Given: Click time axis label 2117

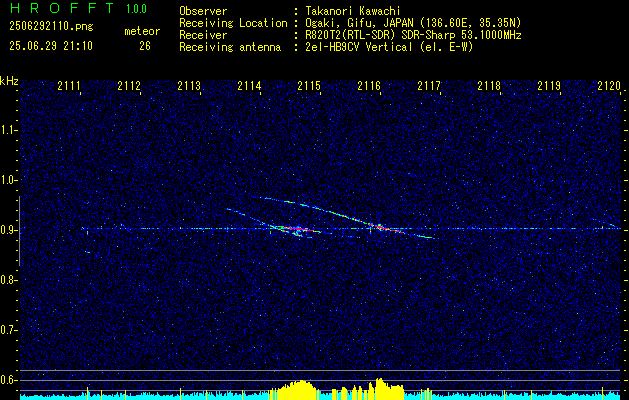Looking at the screenshot, I should 429,86.
